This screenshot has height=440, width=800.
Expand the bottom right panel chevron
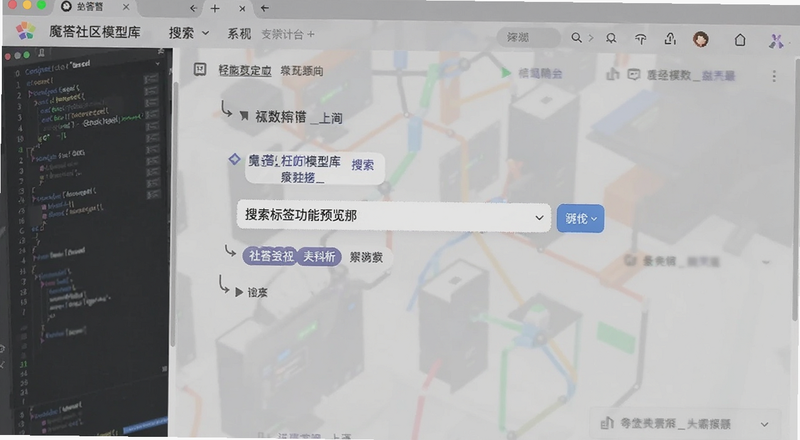click(x=764, y=424)
